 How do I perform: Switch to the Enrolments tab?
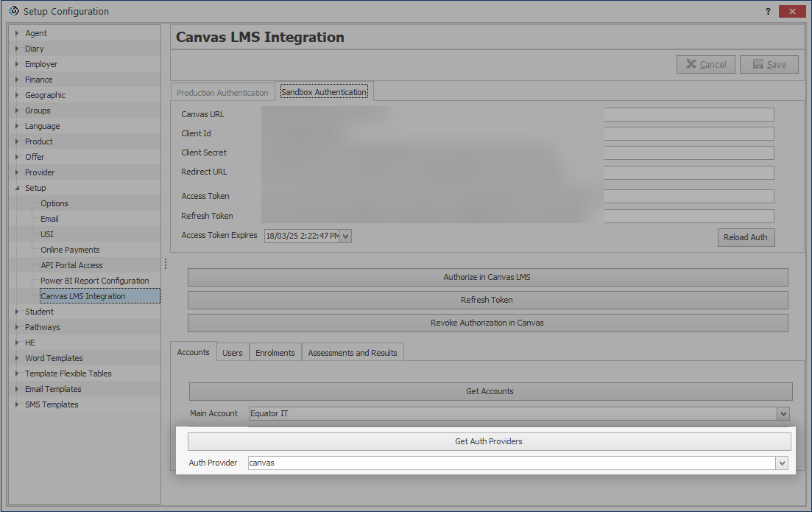(275, 353)
